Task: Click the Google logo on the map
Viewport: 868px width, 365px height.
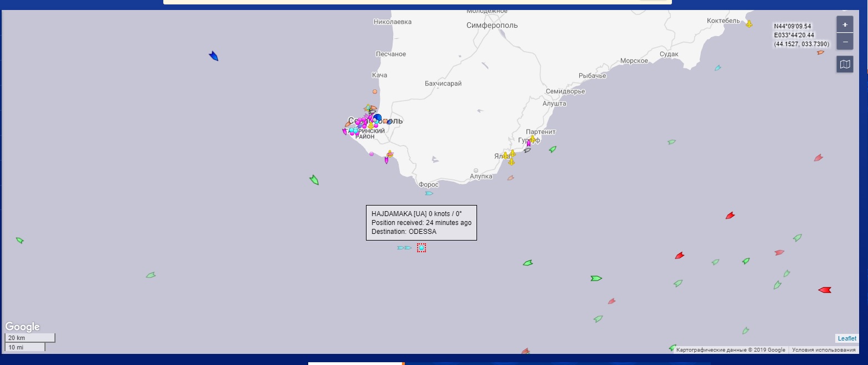Action: click(23, 327)
